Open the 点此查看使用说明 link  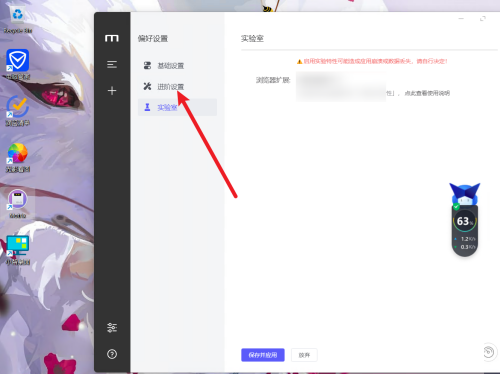tap(427, 93)
